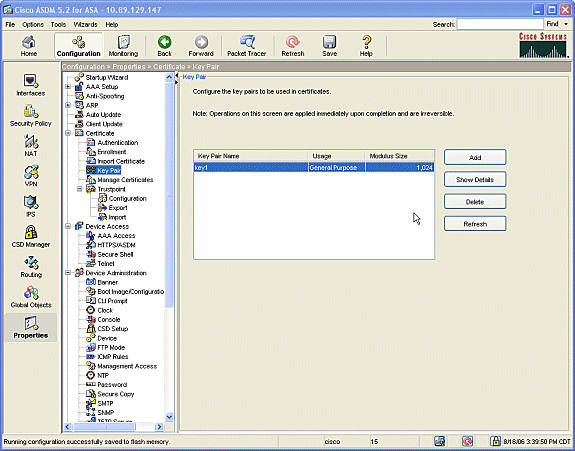Click the Refresh button beside the table

475,224
